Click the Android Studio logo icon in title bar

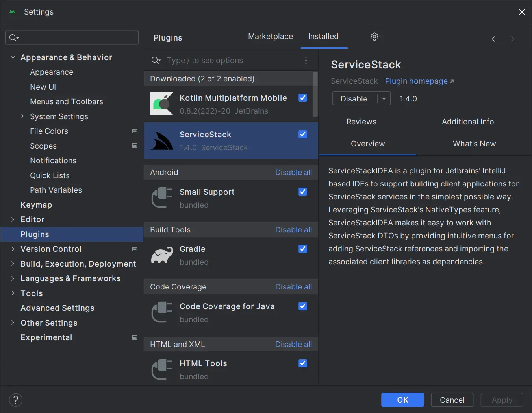point(12,12)
